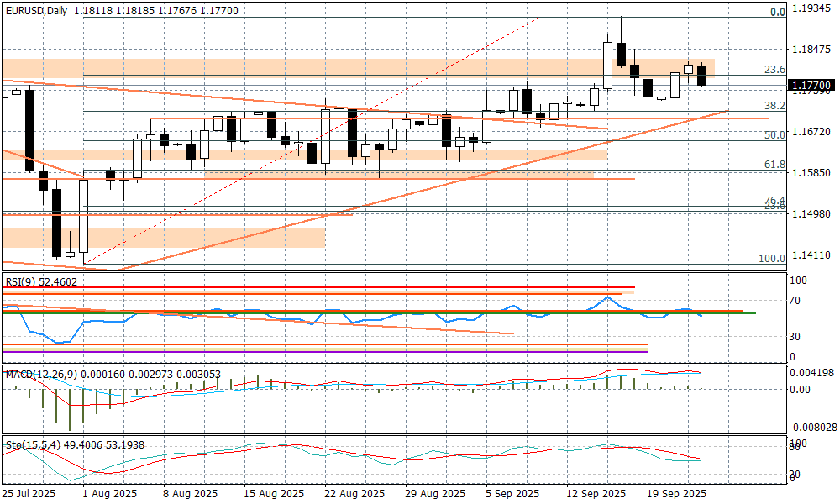Select the 12 Sep 2025 date label
Viewport: 840px width, 504px height.
point(596,493)
